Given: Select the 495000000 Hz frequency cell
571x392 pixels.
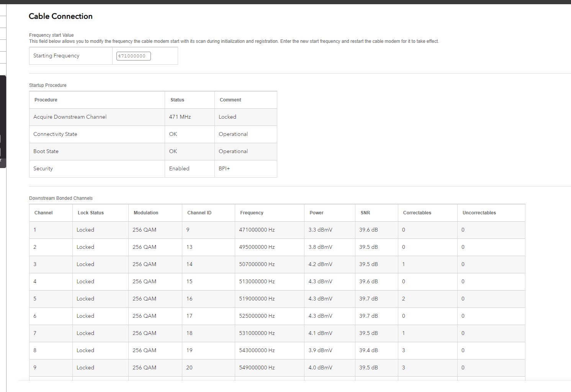Looking at the screenshot, I should click(x=257, y=247).
